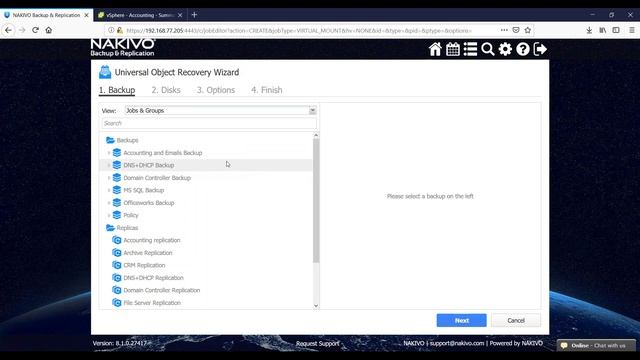Go to wizard step 3. Options
The width and height of the screenshot is (640, 360).
pos(216,90)
